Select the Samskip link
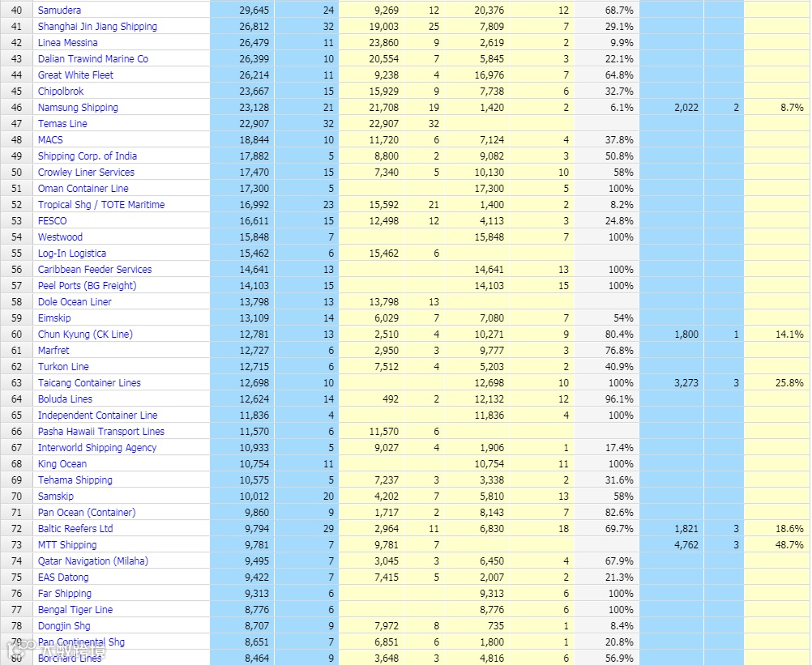812x665 pixels. click(55, 497)
